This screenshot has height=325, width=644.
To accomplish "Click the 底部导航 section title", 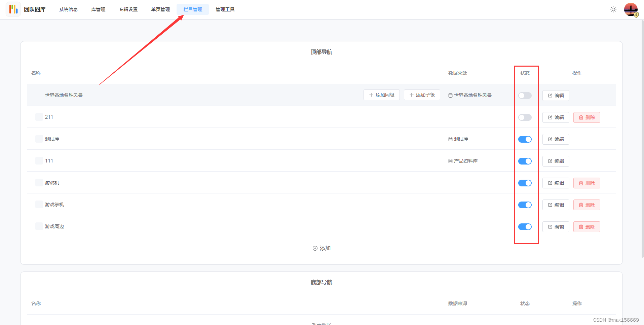I will [x=321, y=282].
